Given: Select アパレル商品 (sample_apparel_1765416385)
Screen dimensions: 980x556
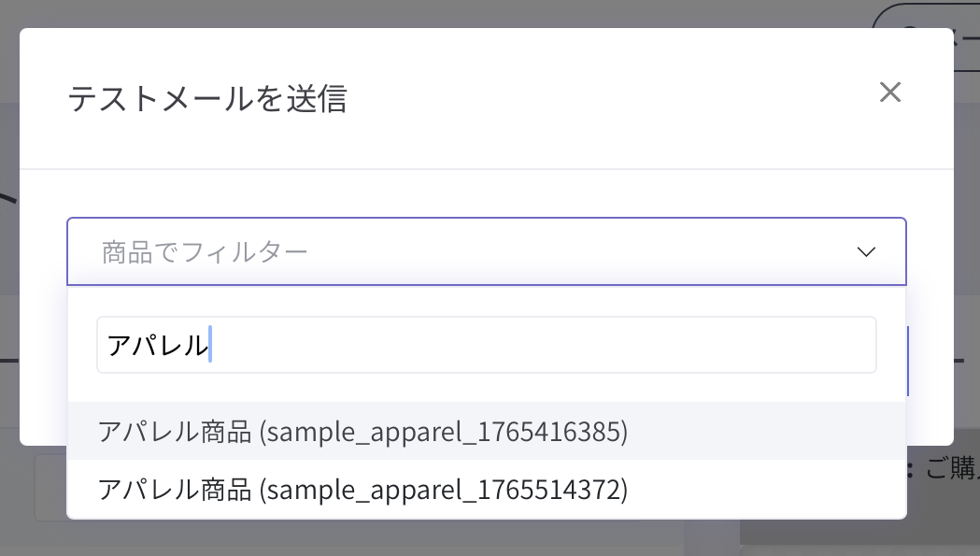Looking at the screenshot, I should click(x=362, y=432).
